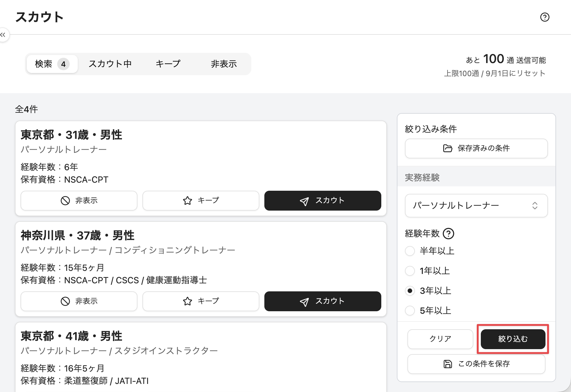This screenshot has width=571, height=392.
Task: Send scout to 東京都 31歳 candidate
Action: [323, 201]
